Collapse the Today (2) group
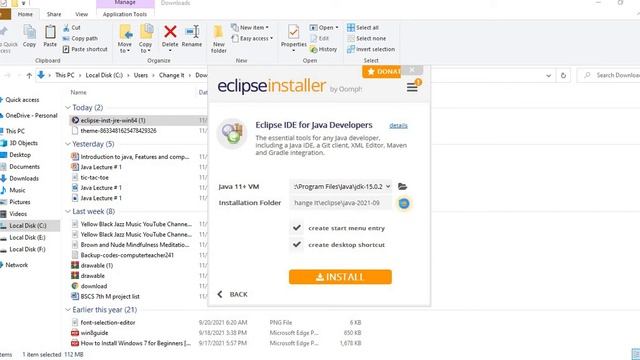The width and height of the screenshot is (640, 360). coord(68,107)
